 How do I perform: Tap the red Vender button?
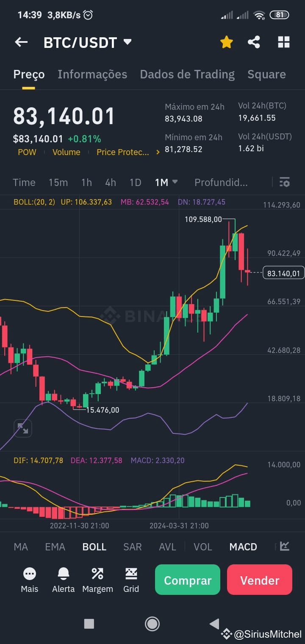point(260,580)
